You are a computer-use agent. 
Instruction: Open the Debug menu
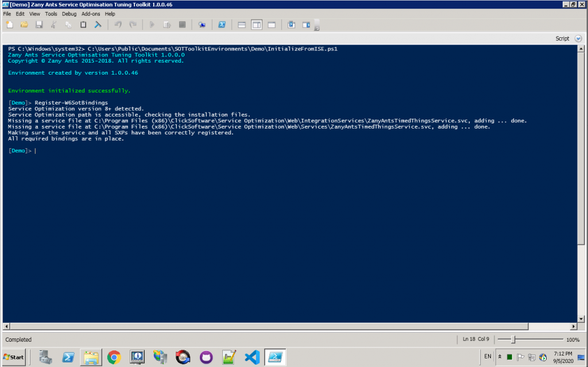coord(69,14)
